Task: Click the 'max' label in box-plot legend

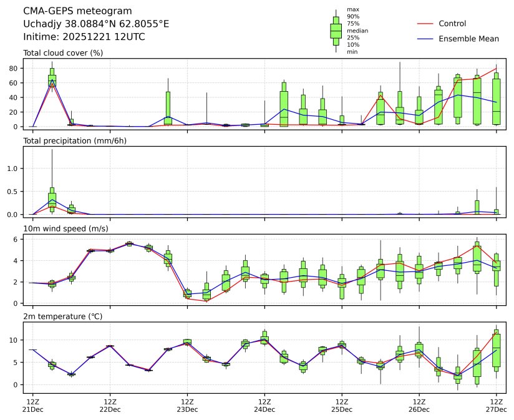Action: point(353,9)
